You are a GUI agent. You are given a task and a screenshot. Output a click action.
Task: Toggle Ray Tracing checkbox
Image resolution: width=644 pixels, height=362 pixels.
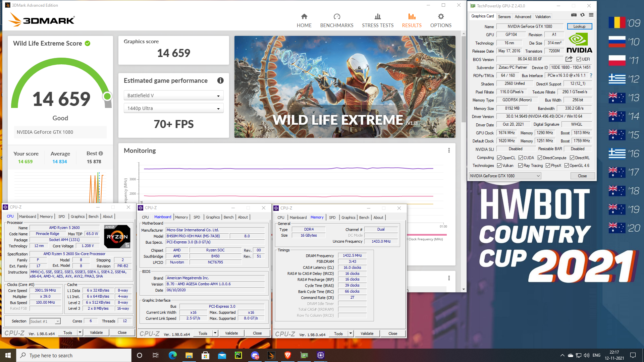point(520,166)
